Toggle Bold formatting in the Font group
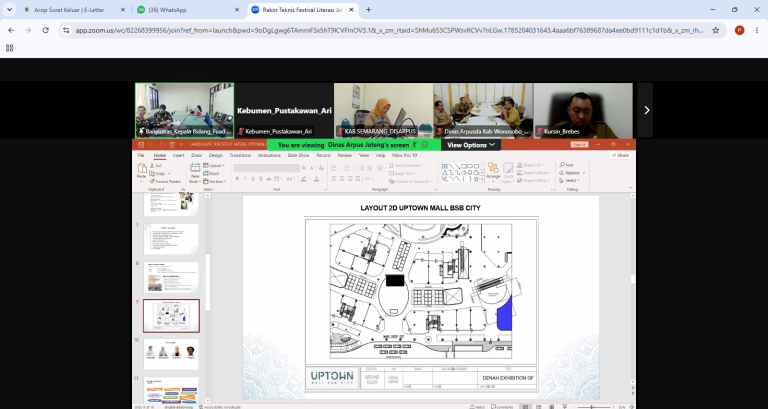The width and height of the screenshot is (768, 409). [238, 179]
